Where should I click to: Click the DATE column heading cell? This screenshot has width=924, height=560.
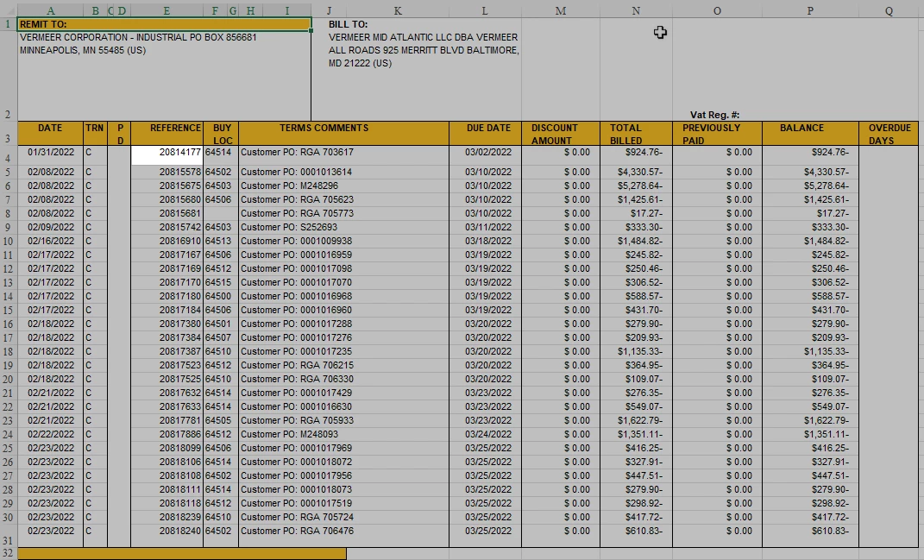point(50,134)
